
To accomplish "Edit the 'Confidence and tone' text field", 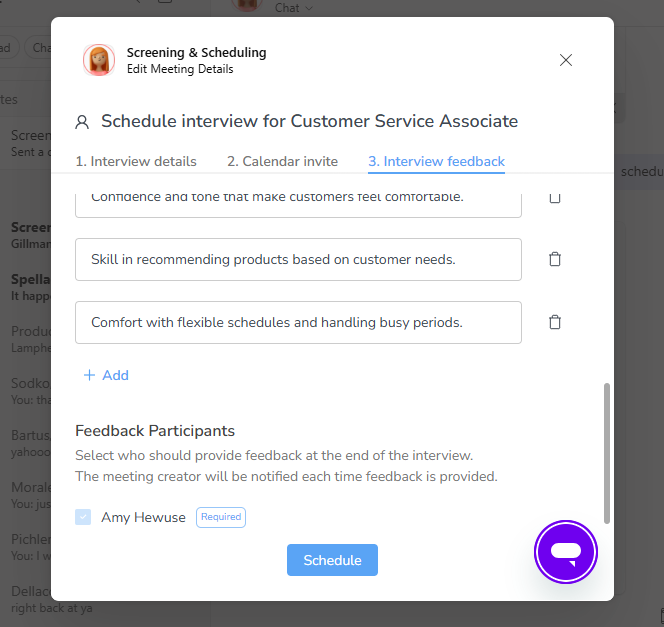I will (x=299, y=205).
